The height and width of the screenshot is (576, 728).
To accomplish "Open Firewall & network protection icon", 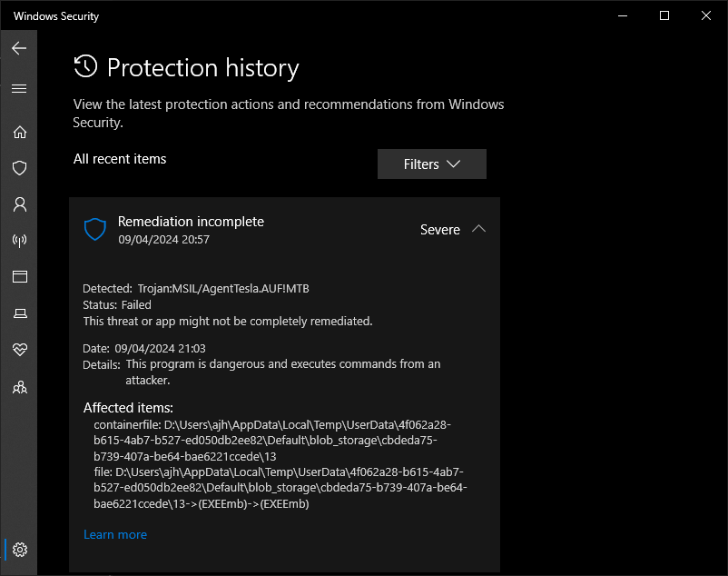I will 19,240.
